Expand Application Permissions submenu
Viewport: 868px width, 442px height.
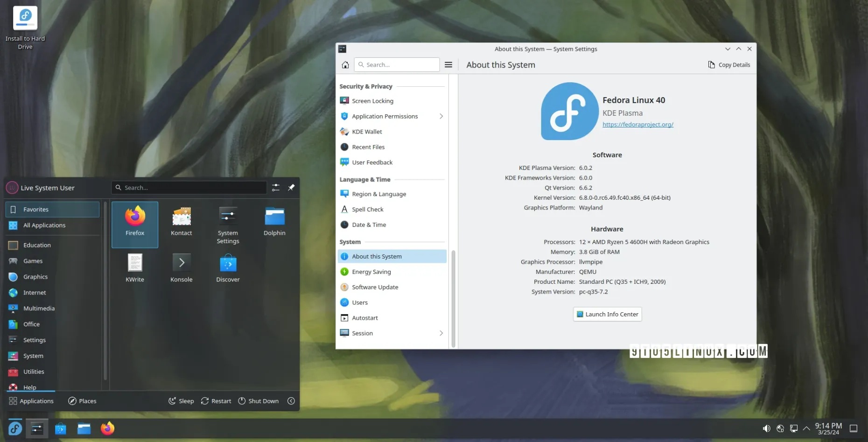coord(441,116)
